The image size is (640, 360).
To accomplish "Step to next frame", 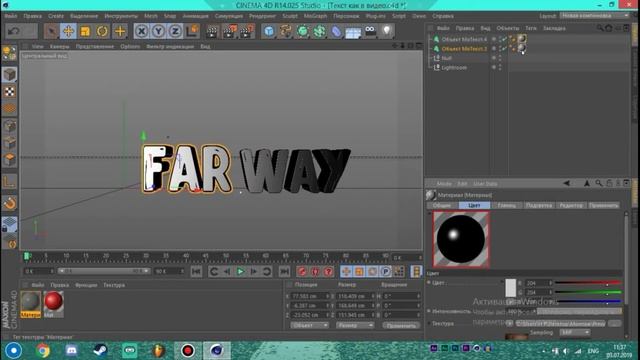I will pyautogui.click(x=253, y=271).
